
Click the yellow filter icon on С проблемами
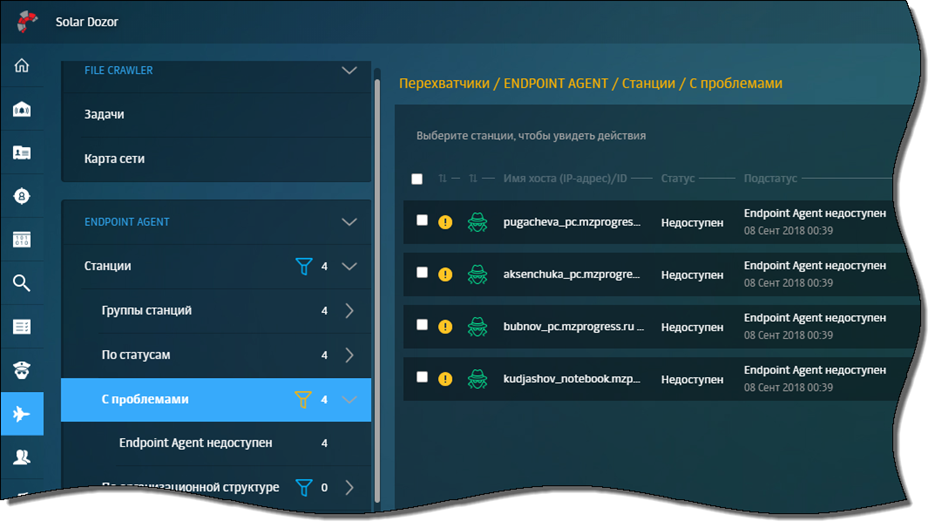point(303,400)
